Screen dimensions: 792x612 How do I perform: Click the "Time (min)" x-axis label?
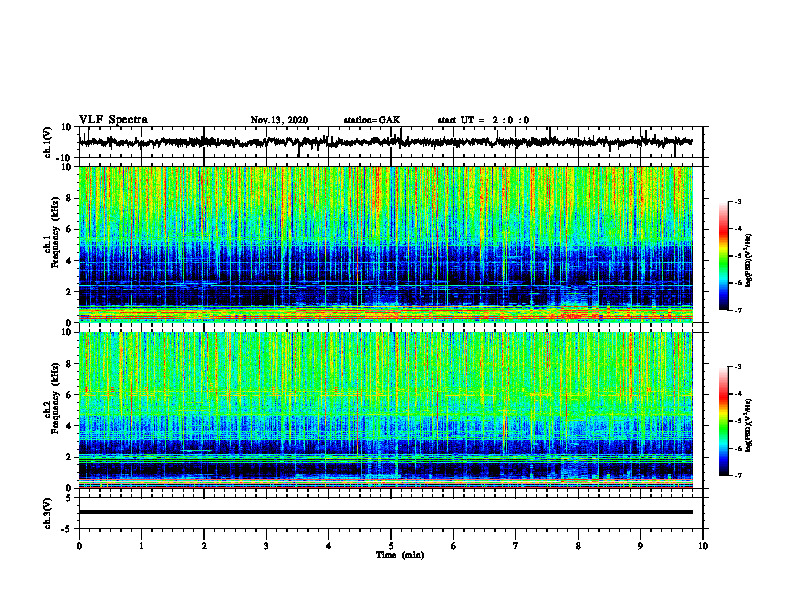pyautogui.click(x=400, y=555)
